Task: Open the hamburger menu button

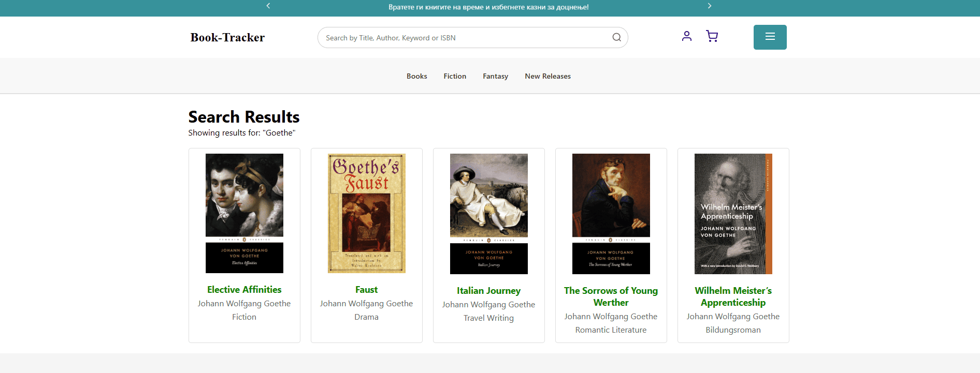Action: coord(770,37)
